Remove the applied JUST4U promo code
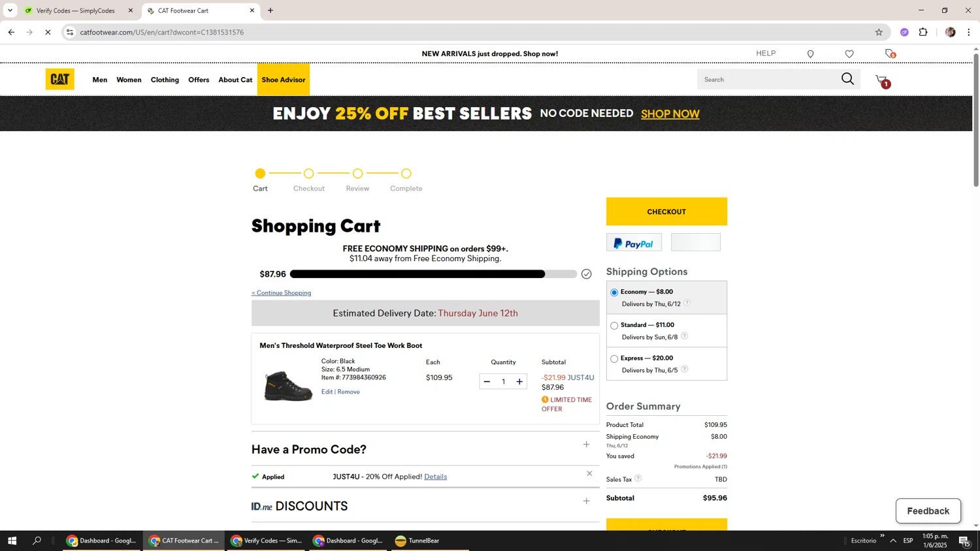Image resolution: width=980 pixels, height=551 pixels. pyautogui.click(x=589, y=474)
